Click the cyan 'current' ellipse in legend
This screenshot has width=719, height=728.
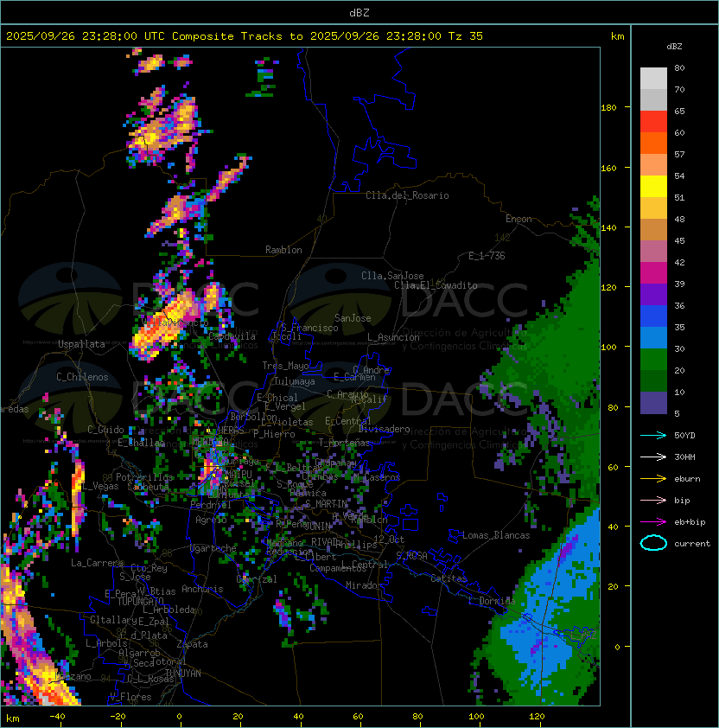coord(653,543)
